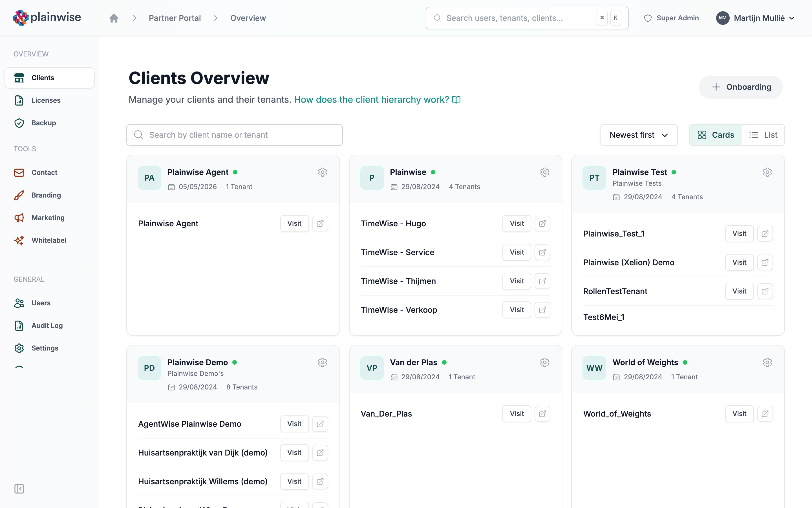The image size is (812, 508).
Task: Focus the global search users, tenants field
Action: coord(527,18)
